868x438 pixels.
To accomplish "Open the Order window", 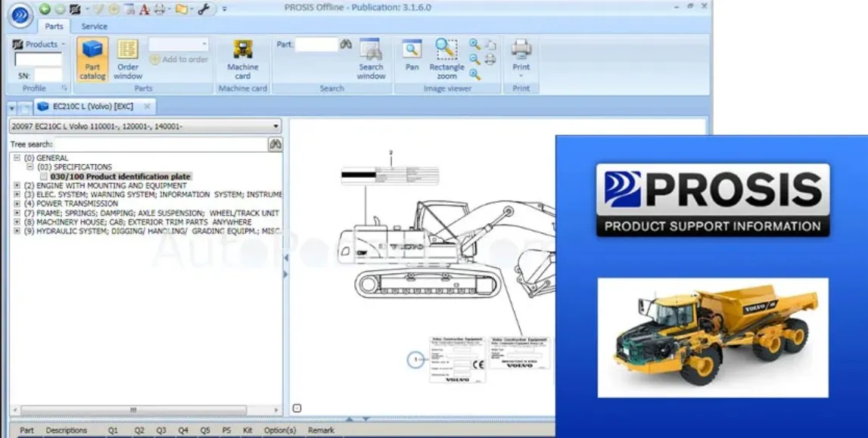I will click(127, 60).
